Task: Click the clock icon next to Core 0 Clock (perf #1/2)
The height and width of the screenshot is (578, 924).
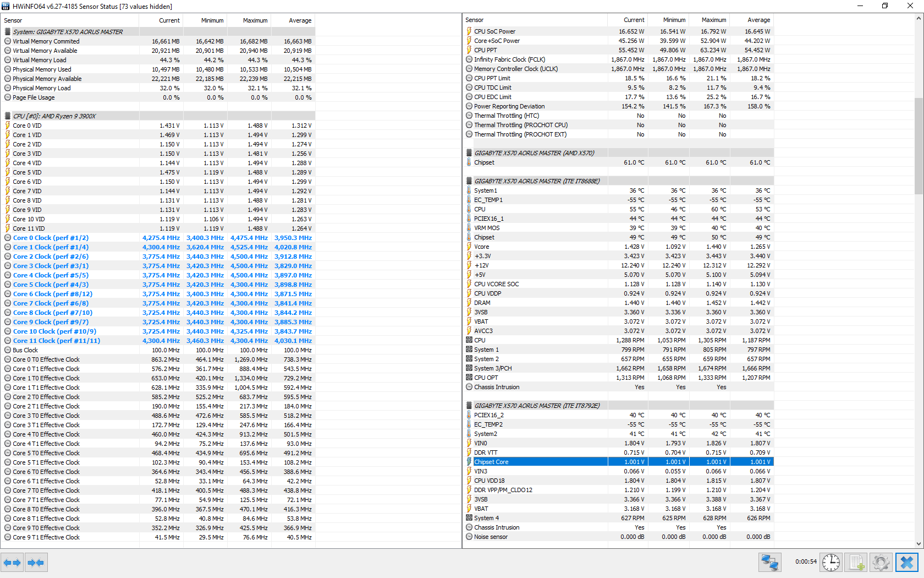Action: click(x=8, y=238)
